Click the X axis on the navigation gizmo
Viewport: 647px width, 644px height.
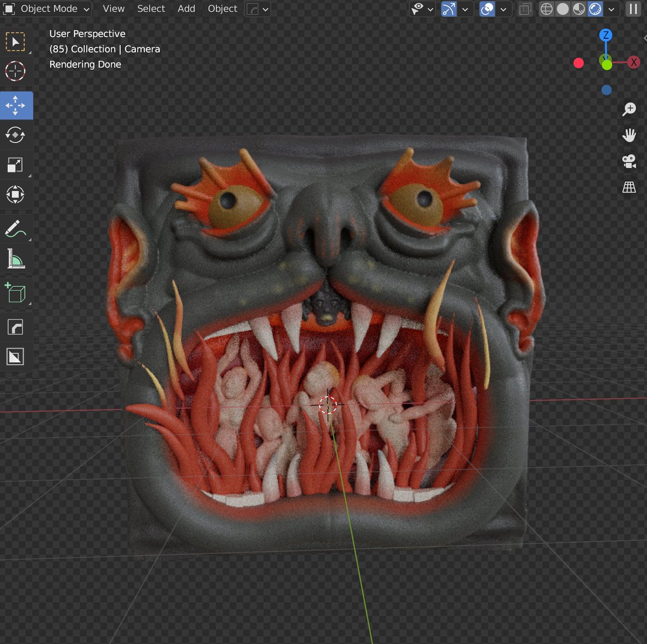pos(634,63)
